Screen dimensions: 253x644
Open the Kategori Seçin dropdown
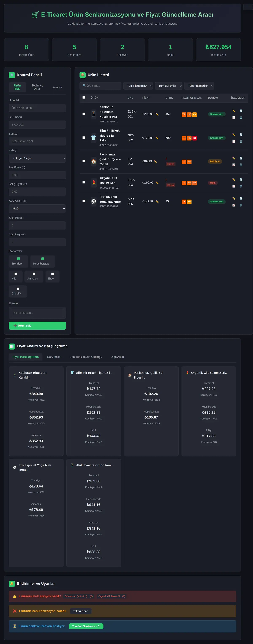[x=38, y=158]
